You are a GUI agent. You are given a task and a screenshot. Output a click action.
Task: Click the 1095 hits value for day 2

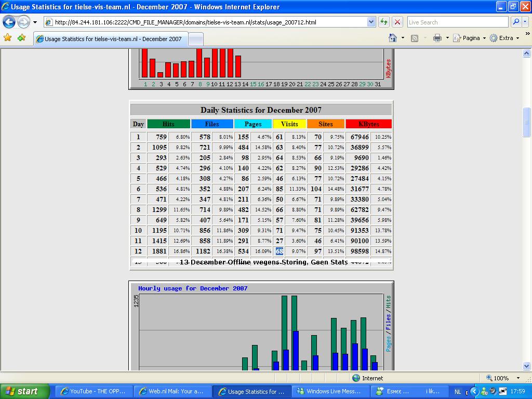pyautogui.click(x=159, y=148)
